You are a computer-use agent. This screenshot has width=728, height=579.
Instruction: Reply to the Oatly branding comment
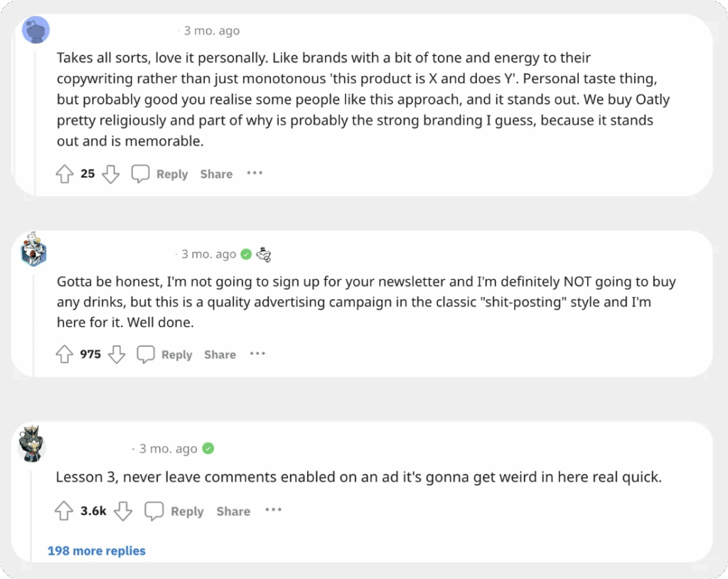(160, 174)
